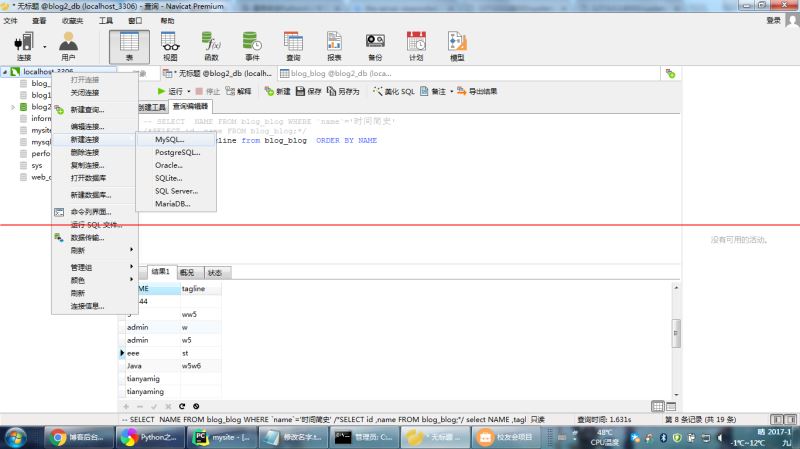Screen dimensions: 800x449
Task: Open the 模型 (Model) toolbar icon
Action: coord(457,46)
